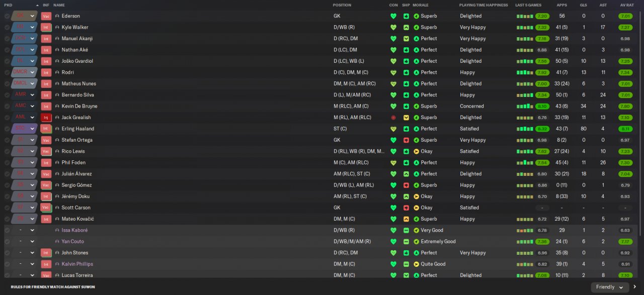Click the player icon beside Phil Foden
This screenshot has width=644, height=295.
[57, 163]
